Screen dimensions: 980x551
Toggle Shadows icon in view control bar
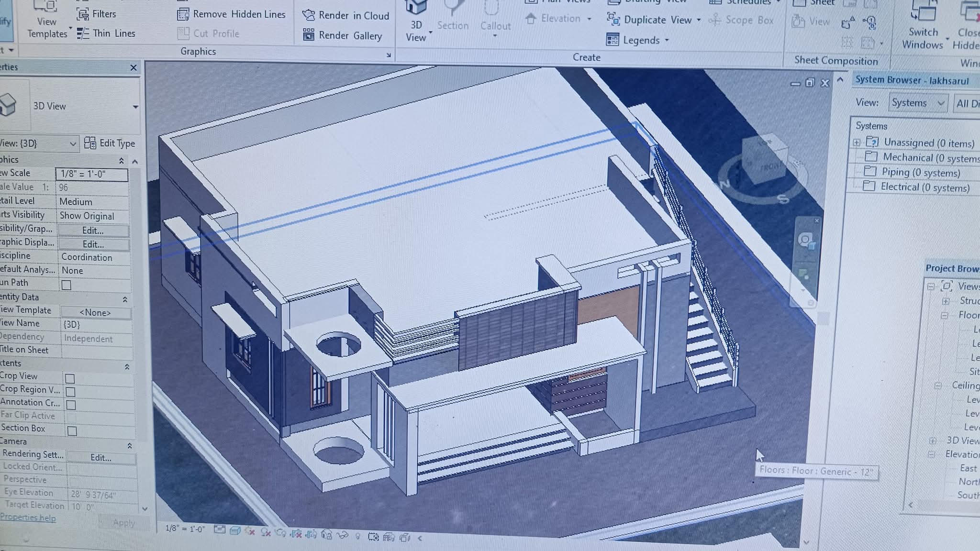pyautogui.click(x=266, y=532)
